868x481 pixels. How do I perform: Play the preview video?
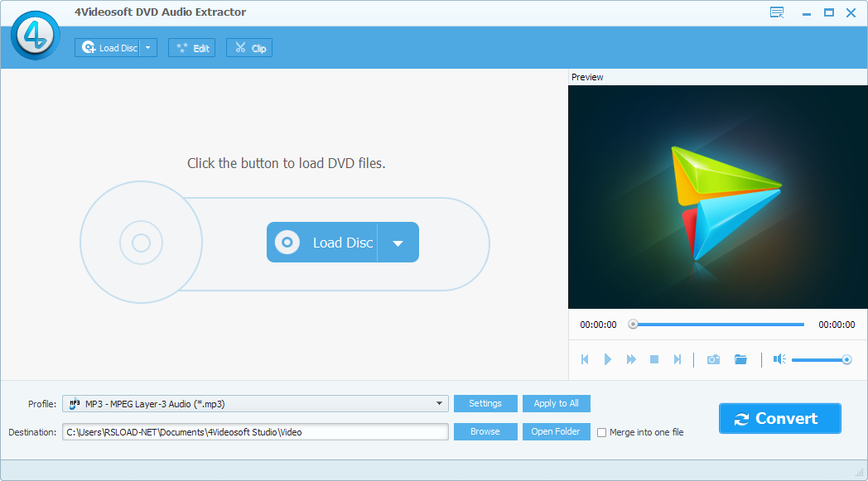point(608,359)
